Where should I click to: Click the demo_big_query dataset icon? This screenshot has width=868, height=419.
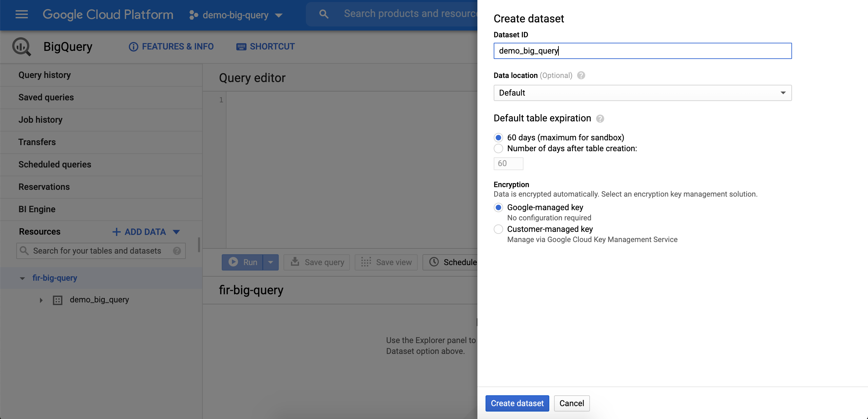tap(58, 300)
